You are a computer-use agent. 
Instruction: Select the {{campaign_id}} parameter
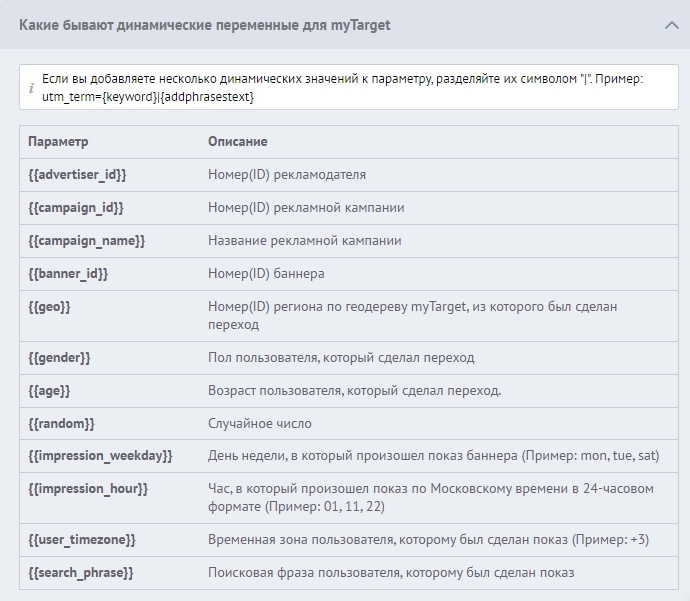[76, 208]
